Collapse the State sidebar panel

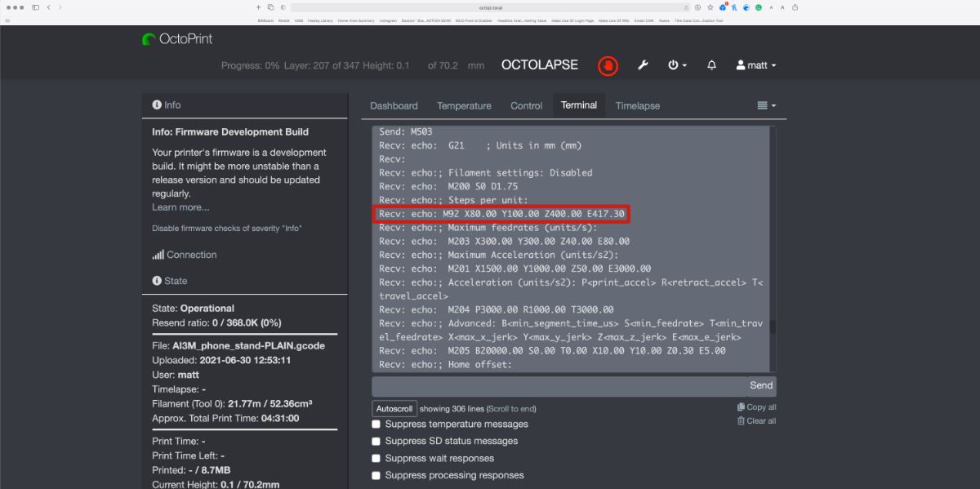coord(170,281)
